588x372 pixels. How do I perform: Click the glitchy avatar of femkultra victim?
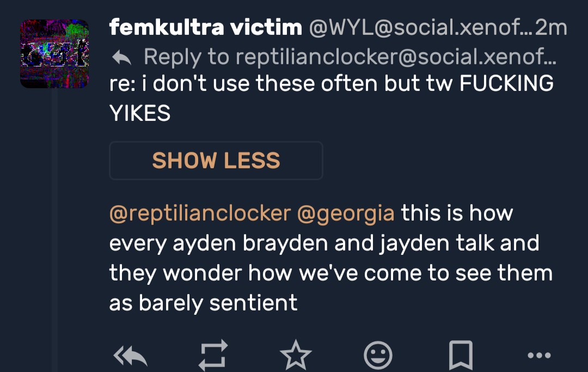(x=54, y=53)
